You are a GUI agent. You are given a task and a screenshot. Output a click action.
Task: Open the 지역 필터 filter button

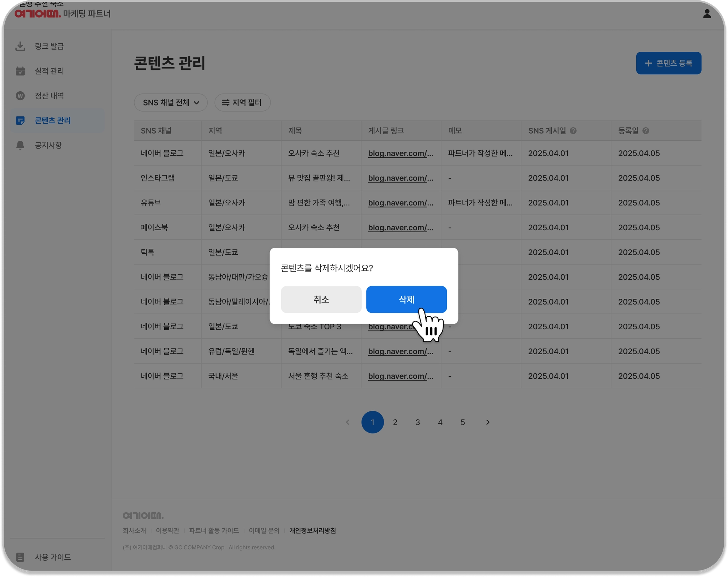(x=242, y=103)
